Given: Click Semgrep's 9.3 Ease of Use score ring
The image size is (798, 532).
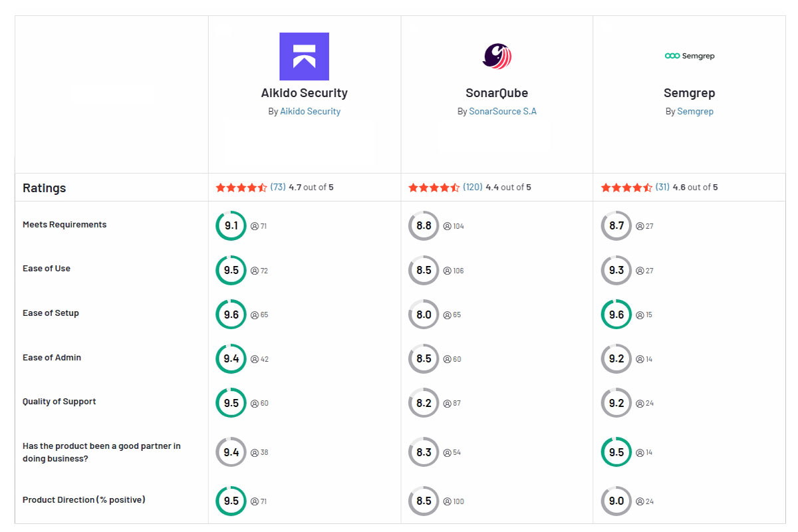Looking at the screenshot, I should coord(616,271).
